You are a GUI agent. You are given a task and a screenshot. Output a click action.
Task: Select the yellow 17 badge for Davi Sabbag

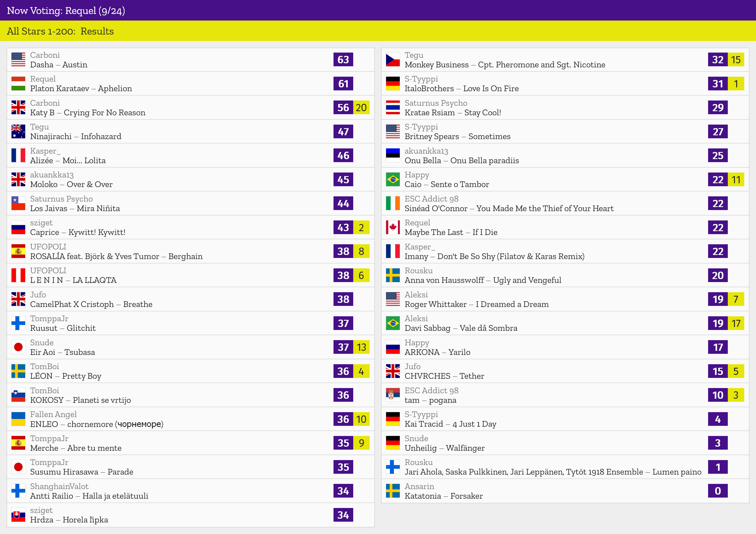click(736, 323)
